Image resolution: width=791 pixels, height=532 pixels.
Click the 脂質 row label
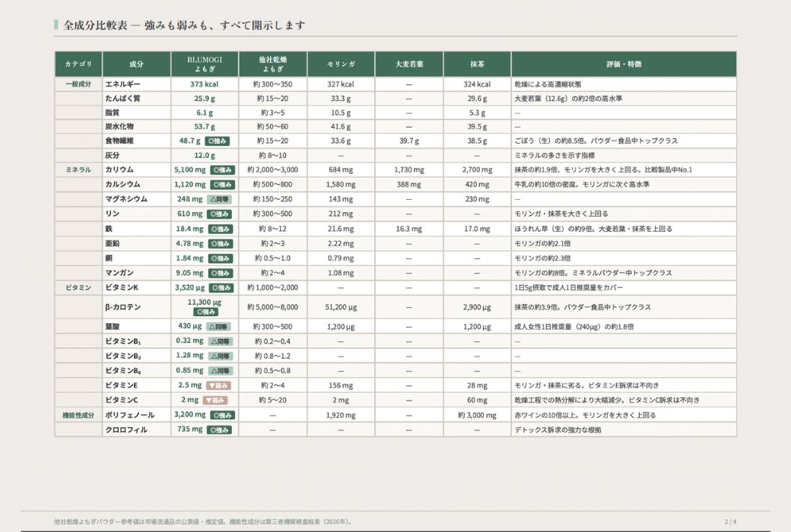(x=112, y=112)
